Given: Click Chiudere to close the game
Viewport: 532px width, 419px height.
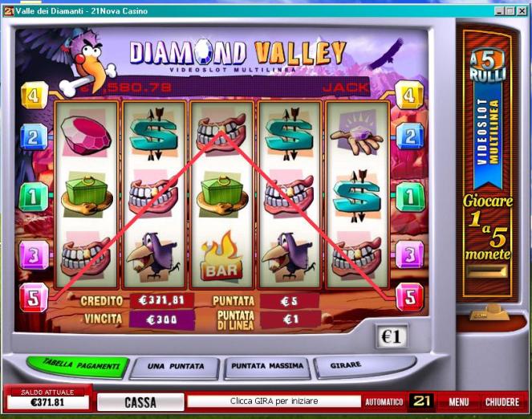Looking at the screenshot, I should 502,402.
